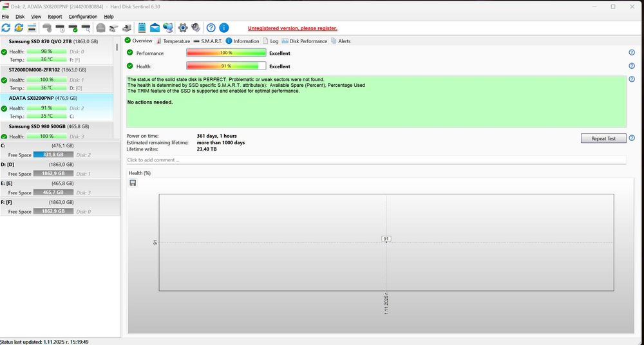Click the gray hard disk with stethoscope icon
The width and height of the screenshot is (644, 345).
[x=47, y=28]
